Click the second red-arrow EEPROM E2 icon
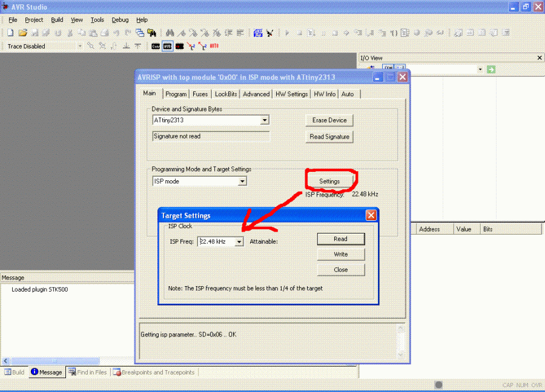This screenshot has width=545, height=392. coord(203,46)
